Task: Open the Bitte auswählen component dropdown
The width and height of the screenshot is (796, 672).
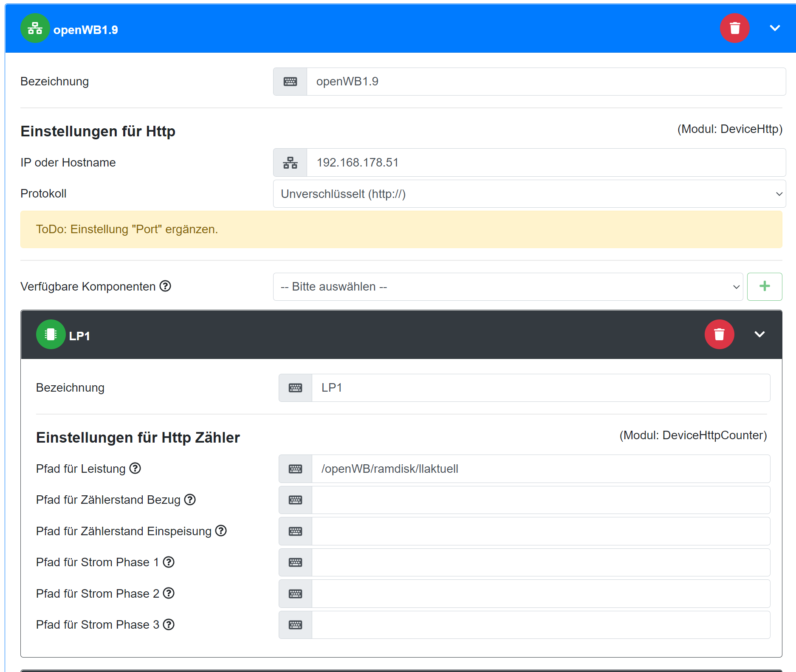Action: (508, 287)
